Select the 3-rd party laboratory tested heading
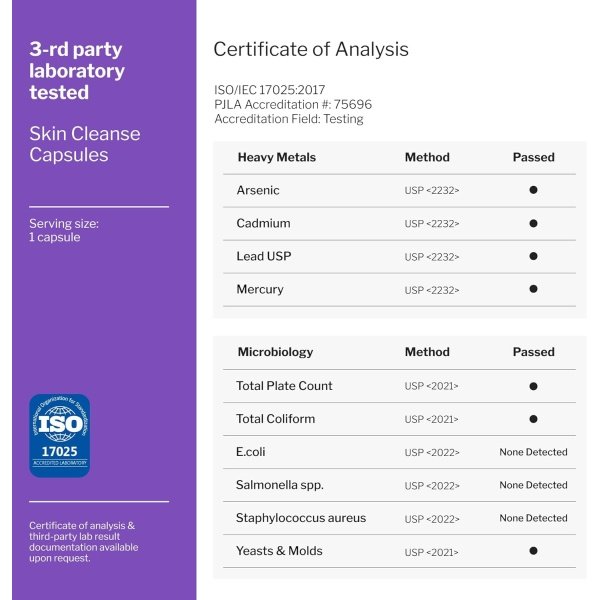This screenshot has width=600, height=600. 77,71
